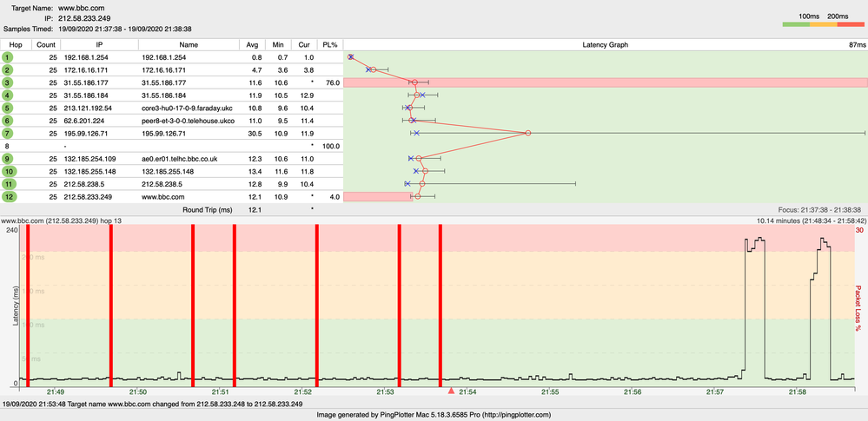Click the hop 9 green circle icon
Viewport: 868px width, 421px height.
[8, 159]
